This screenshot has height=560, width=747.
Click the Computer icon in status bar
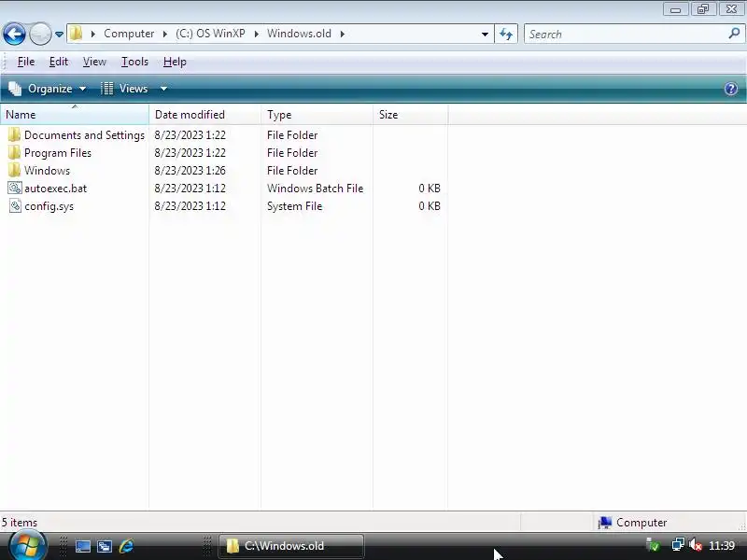tap(604, 523)
